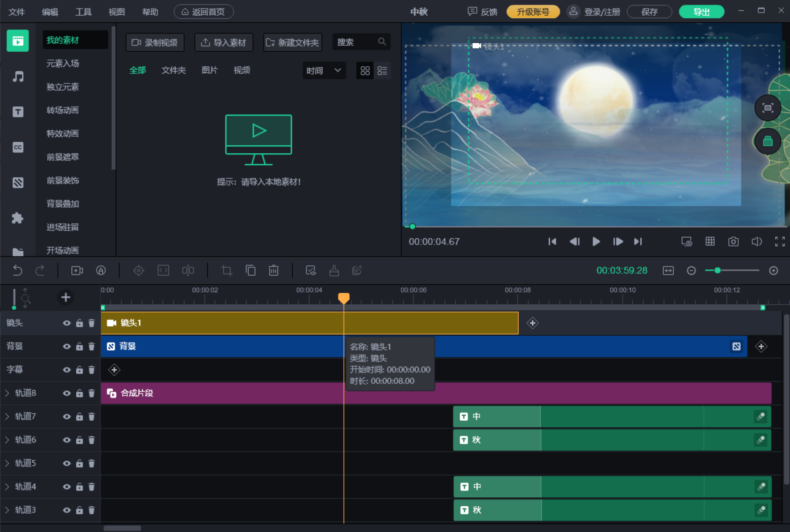This screenshot has width=790, height=532.
Task: Hide the 镜头 track with eye icon
Action: (x=67, y=323)
